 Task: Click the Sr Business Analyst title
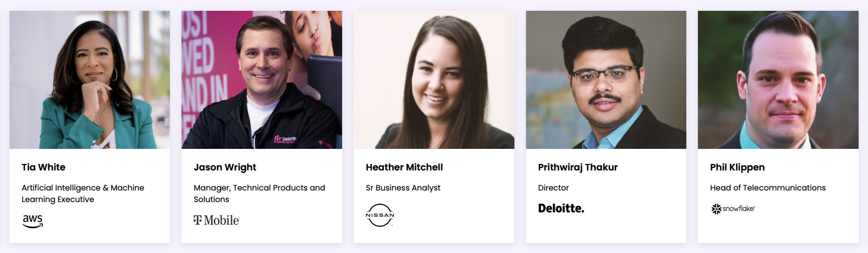click(x=403, y=188)
